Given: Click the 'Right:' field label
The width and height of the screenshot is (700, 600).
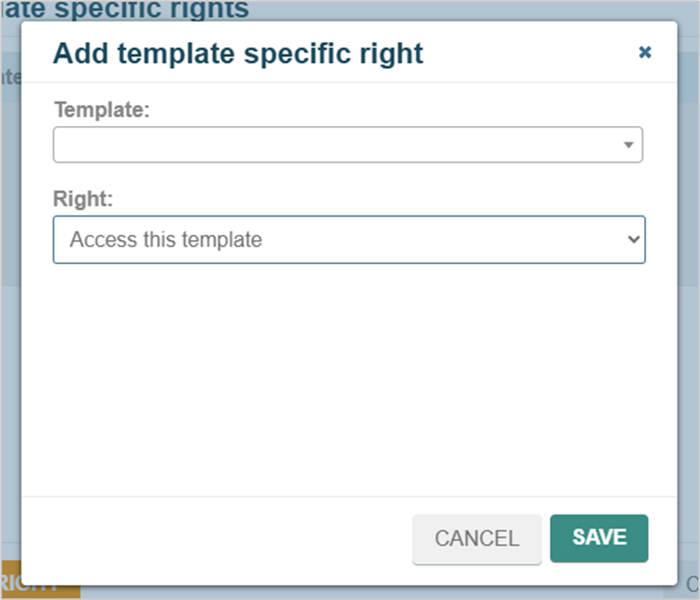Looking at the screenshot, I should 83,199.
